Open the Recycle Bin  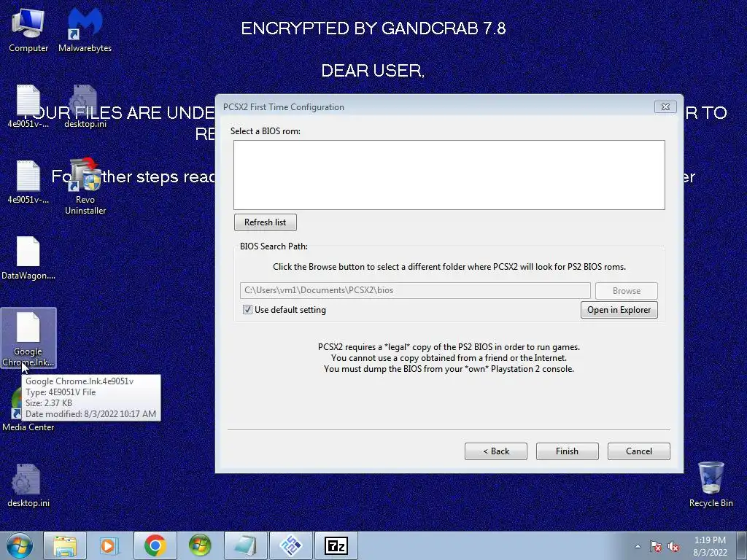coord(711,485)
